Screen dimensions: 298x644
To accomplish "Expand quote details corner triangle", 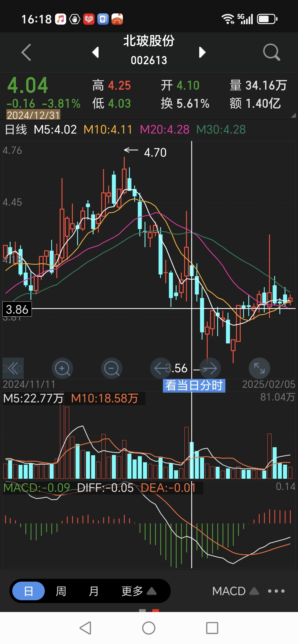I will point(293,116).
